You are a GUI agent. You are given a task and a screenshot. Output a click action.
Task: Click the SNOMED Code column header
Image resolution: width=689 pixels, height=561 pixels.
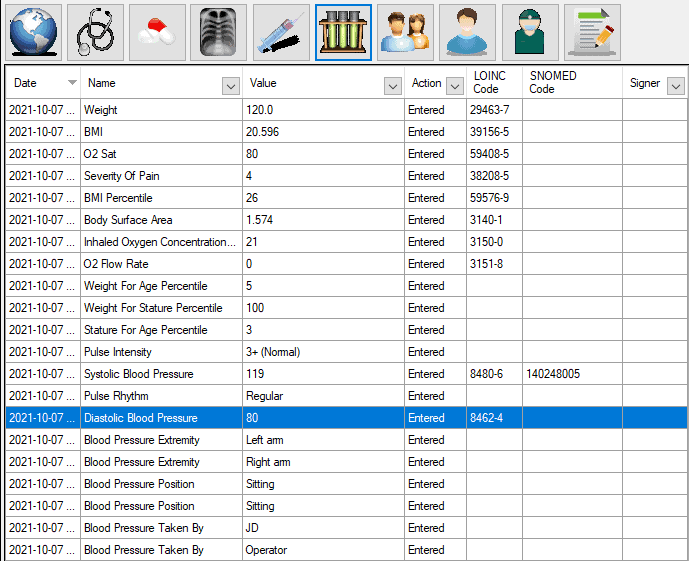[x=573, y=83]
